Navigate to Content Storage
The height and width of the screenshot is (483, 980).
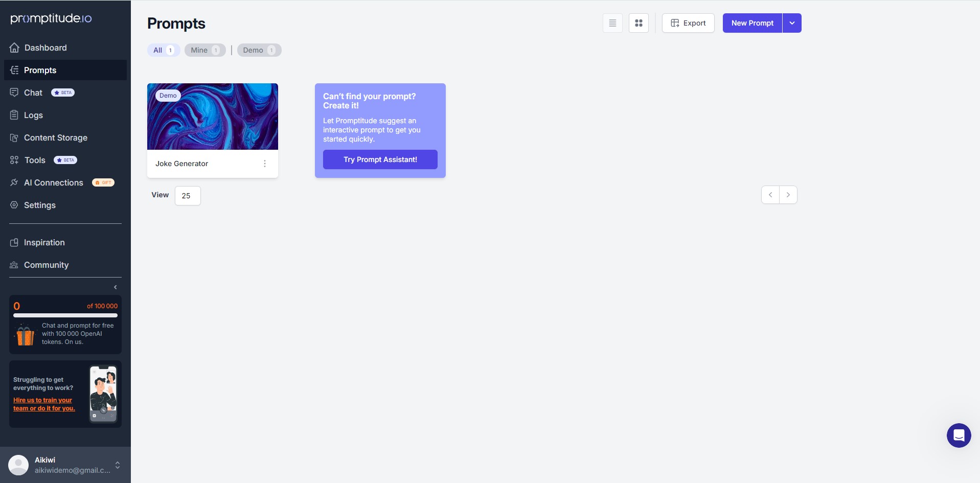tap(65, 137)
